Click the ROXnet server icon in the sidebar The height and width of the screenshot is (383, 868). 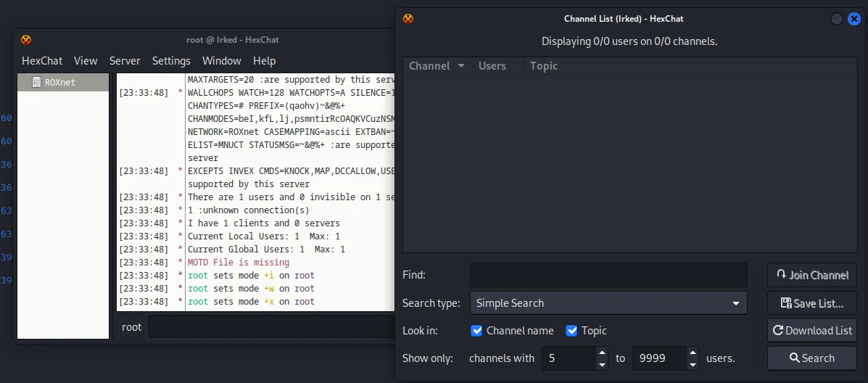pyautogui.click(x=36, y=83)
